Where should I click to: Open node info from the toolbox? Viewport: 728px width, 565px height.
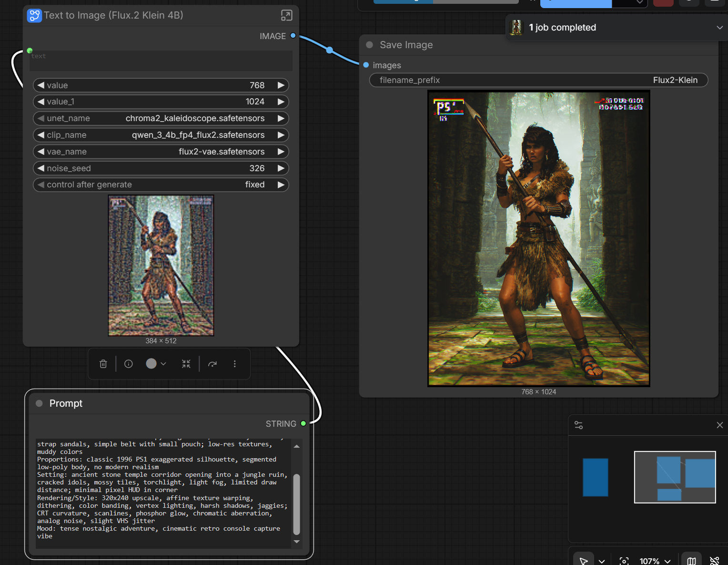tap(129, 364)
